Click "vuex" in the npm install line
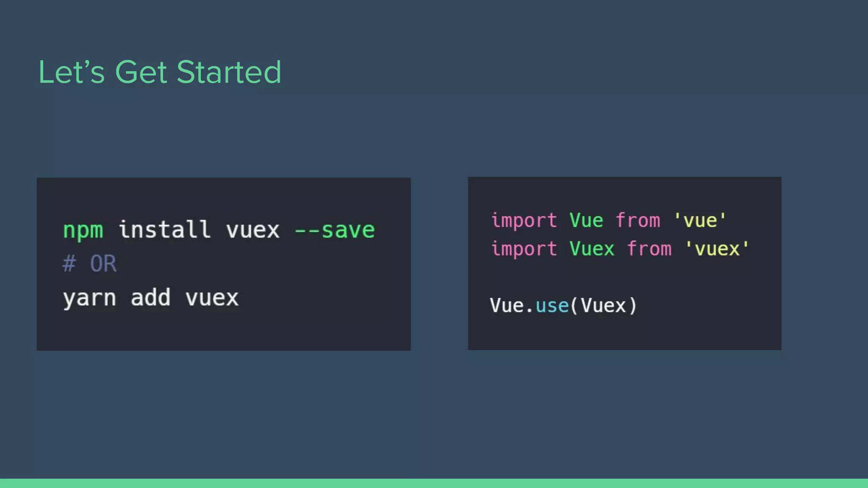Screen dimensions: 868x488 (253, 230)
